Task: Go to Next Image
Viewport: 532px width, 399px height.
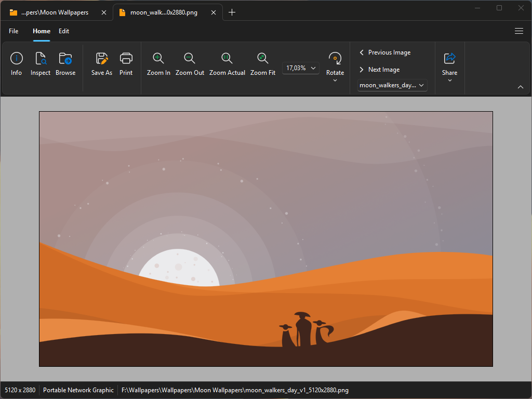Action: pos(380,70)
